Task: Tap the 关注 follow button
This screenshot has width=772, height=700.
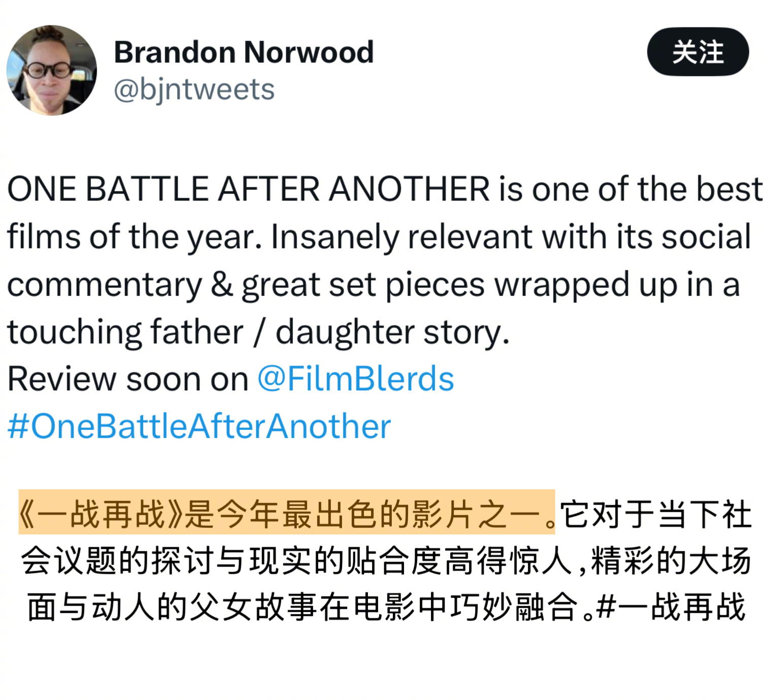Action: tap(697, 52)
